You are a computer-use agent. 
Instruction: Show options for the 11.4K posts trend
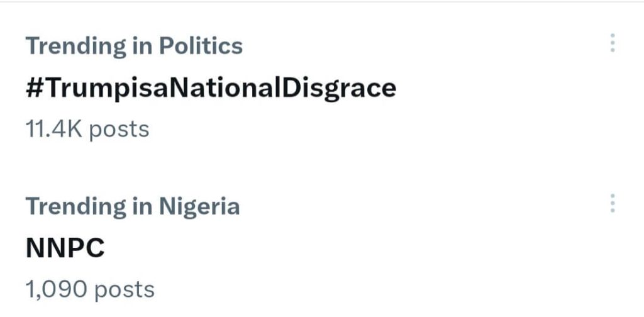click(612, 43)
